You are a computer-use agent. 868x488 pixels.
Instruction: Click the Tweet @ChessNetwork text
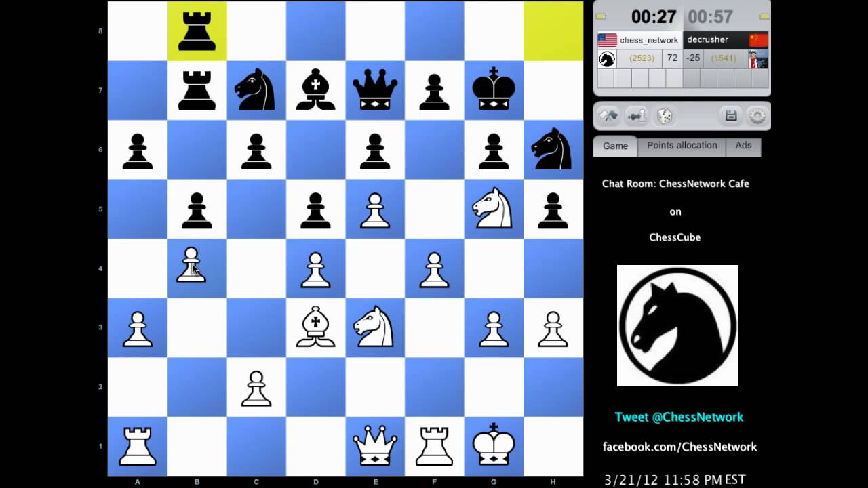[679, 417]
